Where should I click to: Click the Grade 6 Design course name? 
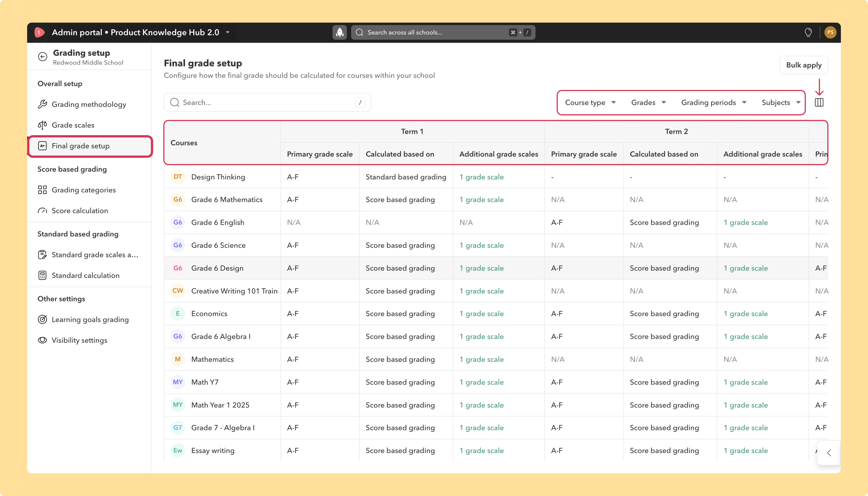(x=217, y=268)
